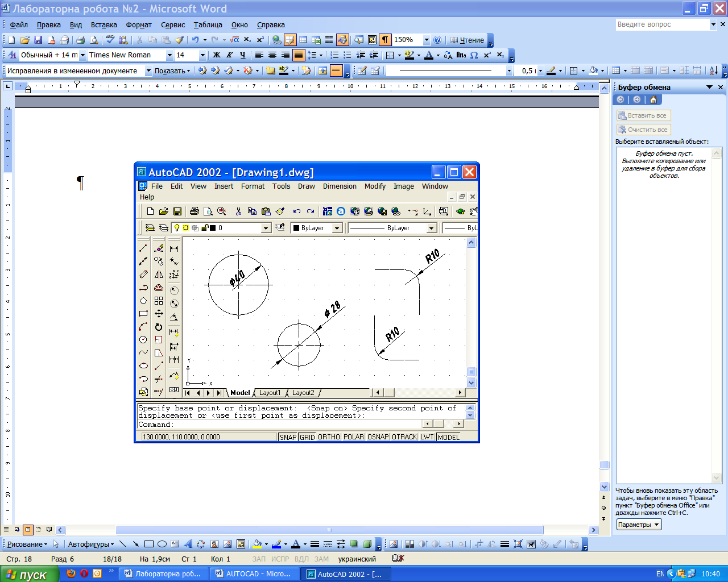Expand the Показать dropdown
This screenshot has height=582, width=728.
172,71
